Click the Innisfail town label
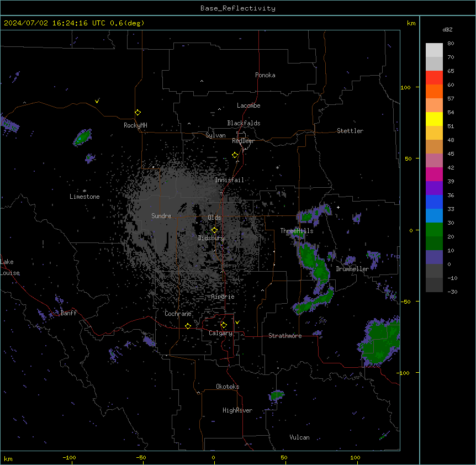This screenshot has height=465, width=476. pyautogui.click(x=229, y=180)
